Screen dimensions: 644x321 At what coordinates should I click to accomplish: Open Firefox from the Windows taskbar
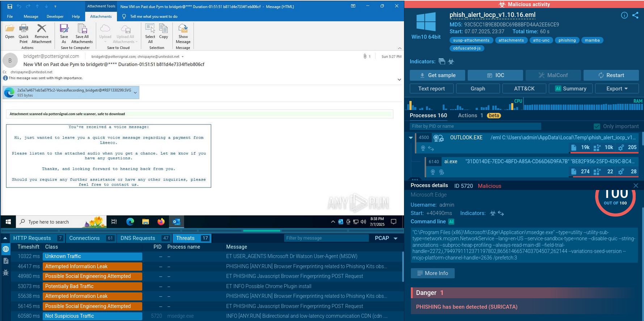(x=161, y=221)
